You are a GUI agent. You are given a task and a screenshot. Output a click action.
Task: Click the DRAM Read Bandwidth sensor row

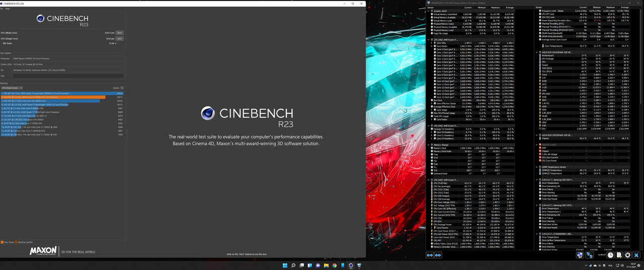(x=584, y=33)
